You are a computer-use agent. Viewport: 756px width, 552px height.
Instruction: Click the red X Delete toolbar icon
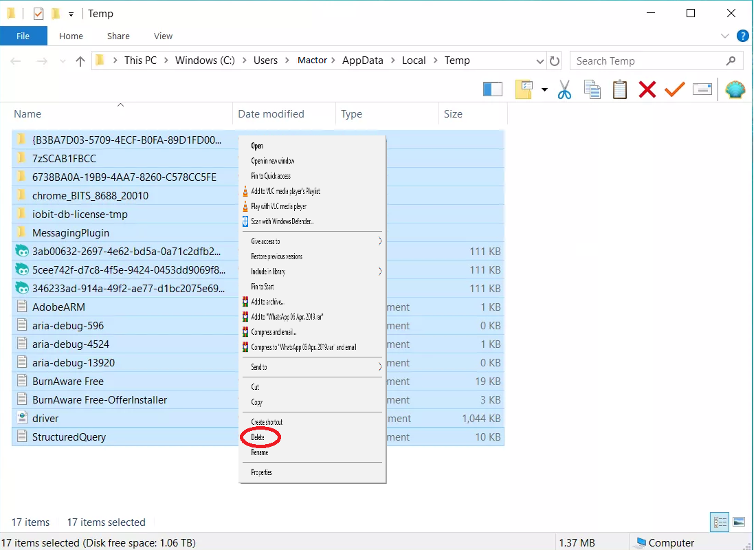click(x=647, y=89)
